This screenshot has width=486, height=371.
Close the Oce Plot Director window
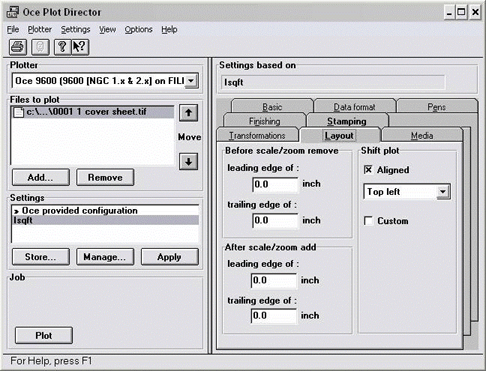pos(475,13)
